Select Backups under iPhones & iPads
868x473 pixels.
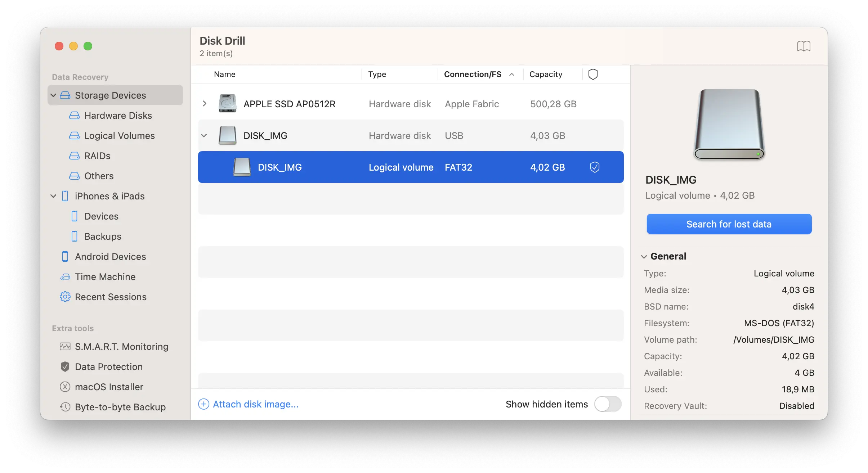pos(103,236)
